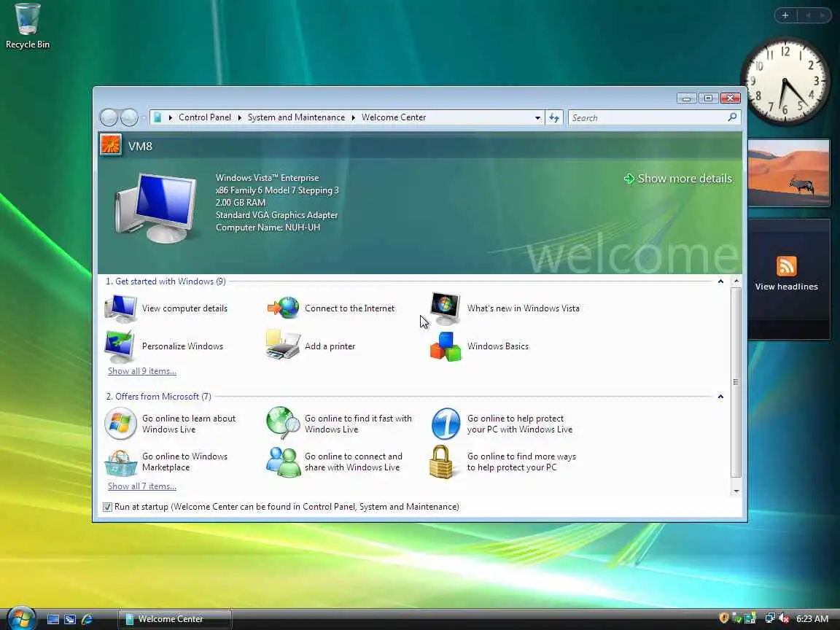Screen dimensions: 840x630
Task: Expand the arrow before Control Panel breadcrumb
Action: pos(171,117)
